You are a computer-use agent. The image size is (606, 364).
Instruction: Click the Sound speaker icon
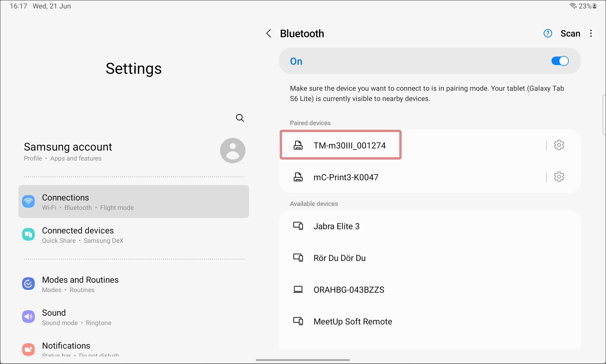28,317
